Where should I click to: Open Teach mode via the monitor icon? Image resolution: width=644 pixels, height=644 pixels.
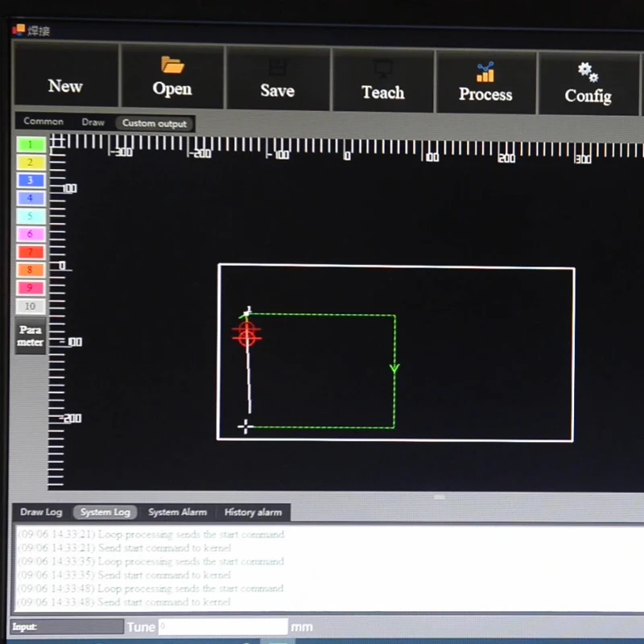coord(382,80)
